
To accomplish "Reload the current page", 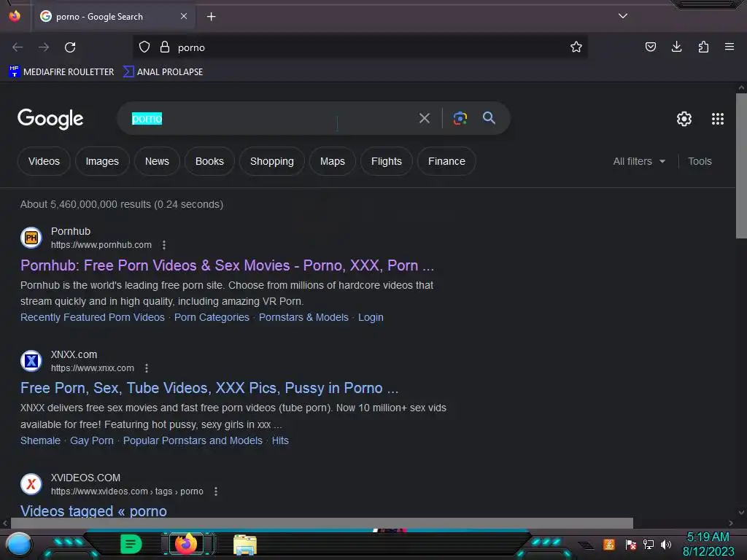I will 70,47.
